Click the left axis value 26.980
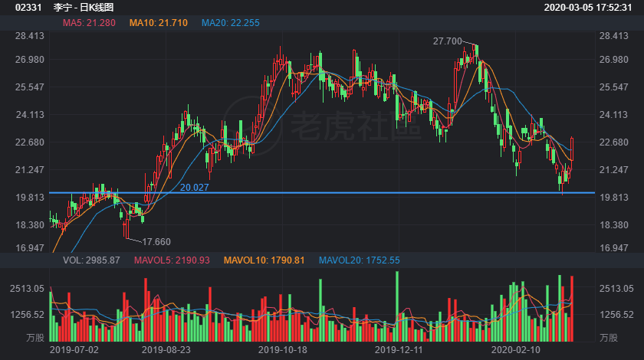Screen dimensions: 644x360 [x=30, y=60]
